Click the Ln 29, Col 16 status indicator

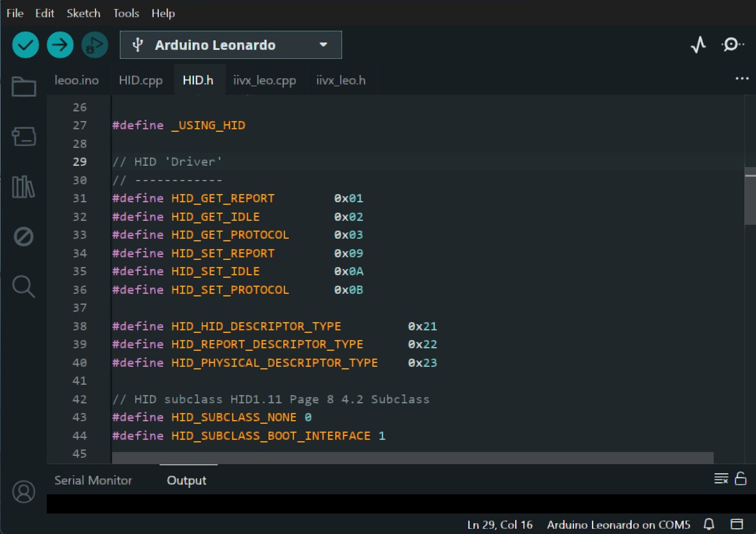[x=500, y=524]
